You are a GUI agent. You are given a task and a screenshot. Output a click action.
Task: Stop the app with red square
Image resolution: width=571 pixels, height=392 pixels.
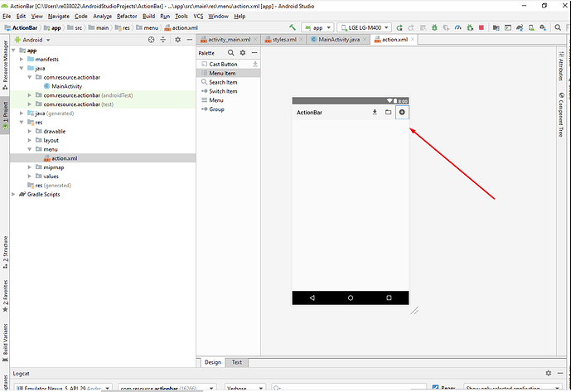pyautogui.click(x=481, y=27)
